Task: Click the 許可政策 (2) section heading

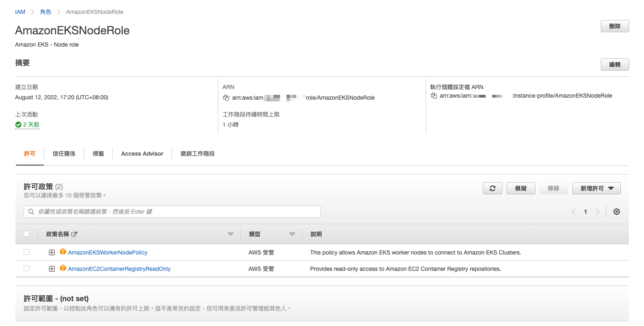Action: 43,187
